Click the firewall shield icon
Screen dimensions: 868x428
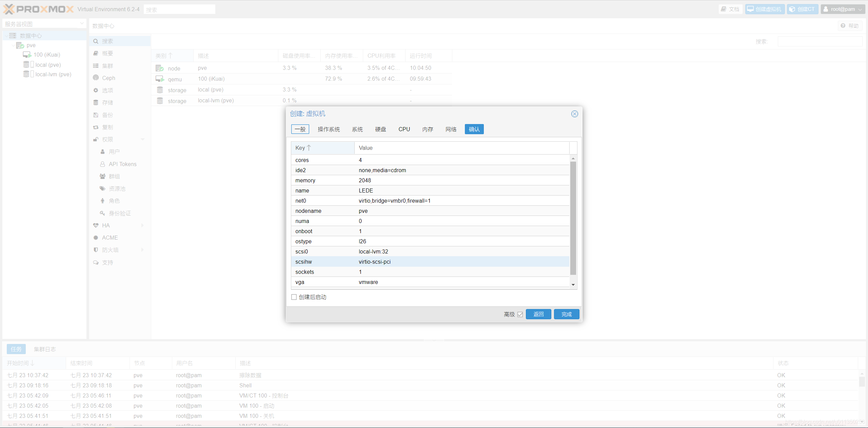[x=96, y=250]
